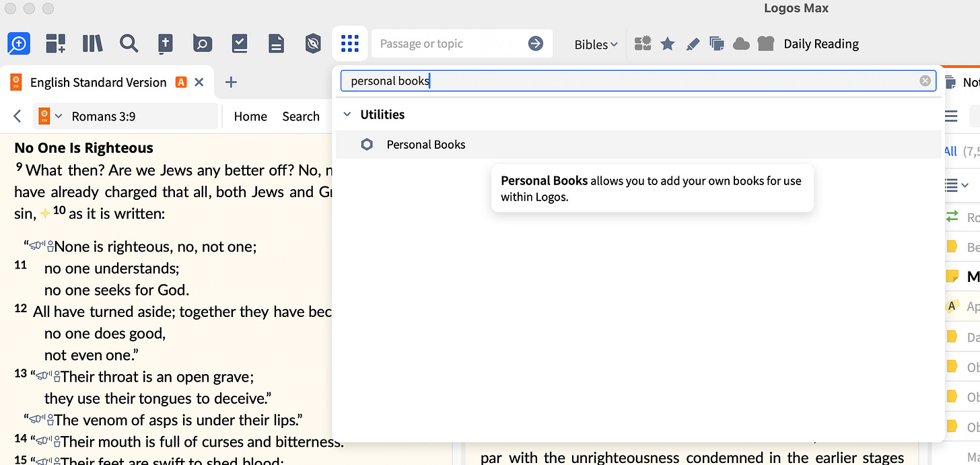Click inside the Passage or topic field

pyautogui.click(x=451, y=43)
